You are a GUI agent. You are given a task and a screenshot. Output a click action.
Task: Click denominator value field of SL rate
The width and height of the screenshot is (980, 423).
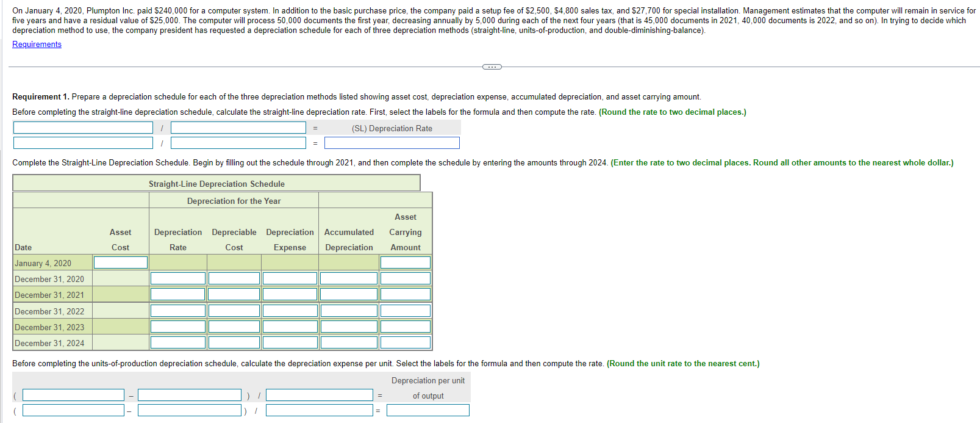pyautogui.click(x=238, y=143)
